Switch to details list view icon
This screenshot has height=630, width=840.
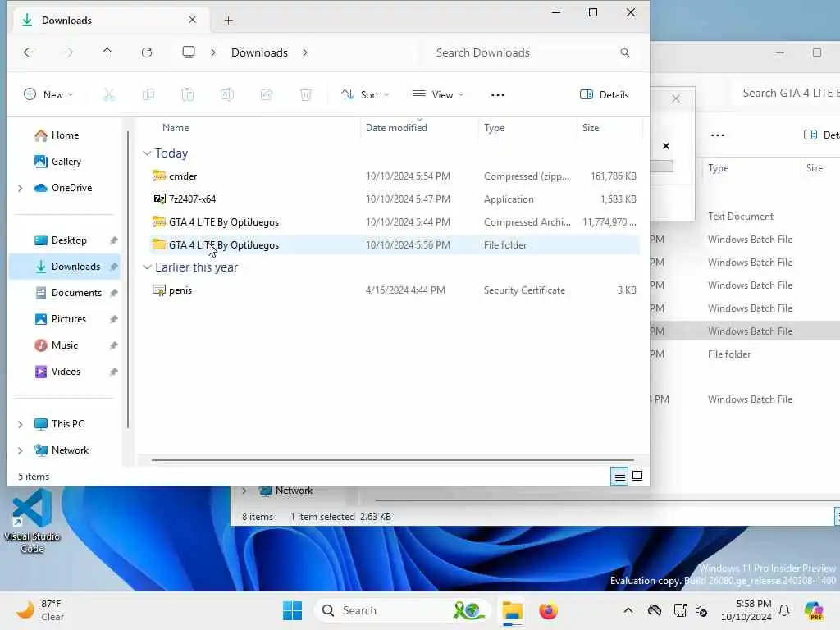click(620, 476)
